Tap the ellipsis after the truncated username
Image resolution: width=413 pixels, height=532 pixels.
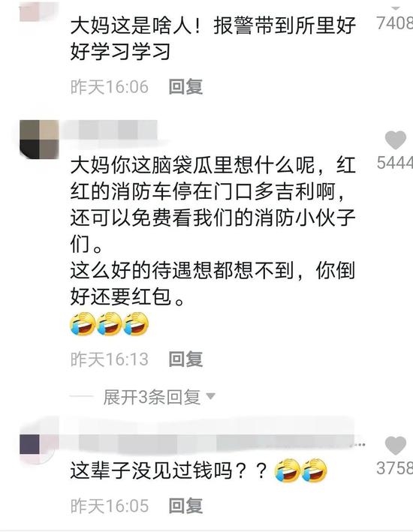pyautogui.click(x=360, y=444)
